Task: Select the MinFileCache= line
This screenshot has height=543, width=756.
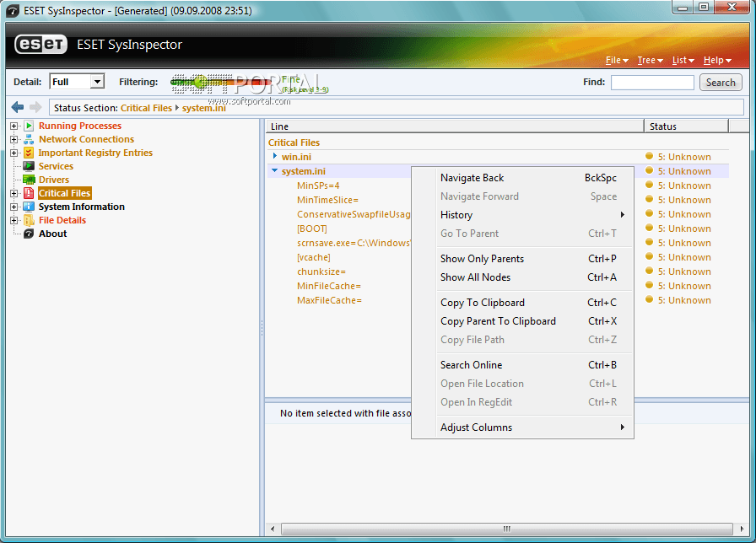Action: [329, 286]
